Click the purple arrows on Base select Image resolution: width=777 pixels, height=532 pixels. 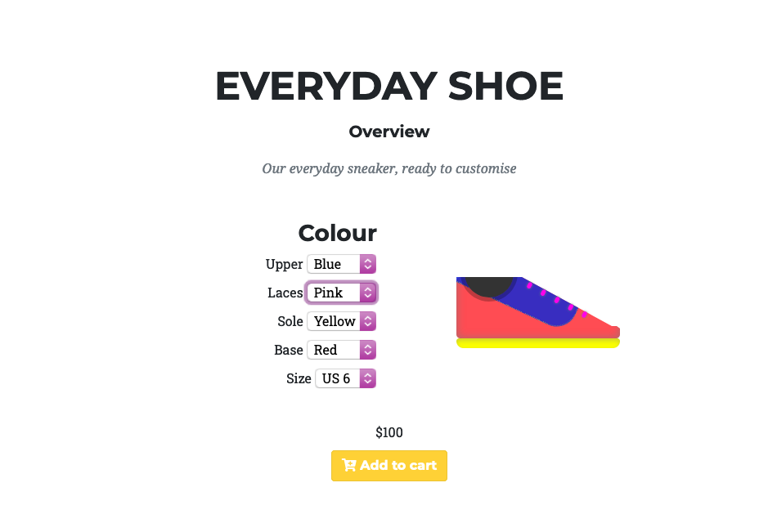coord(368,351)
